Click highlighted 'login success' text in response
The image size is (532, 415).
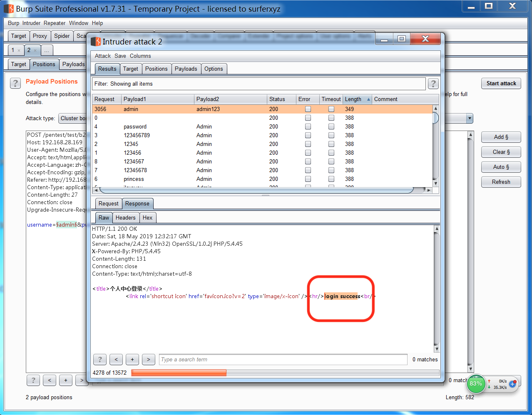point(342,296)
